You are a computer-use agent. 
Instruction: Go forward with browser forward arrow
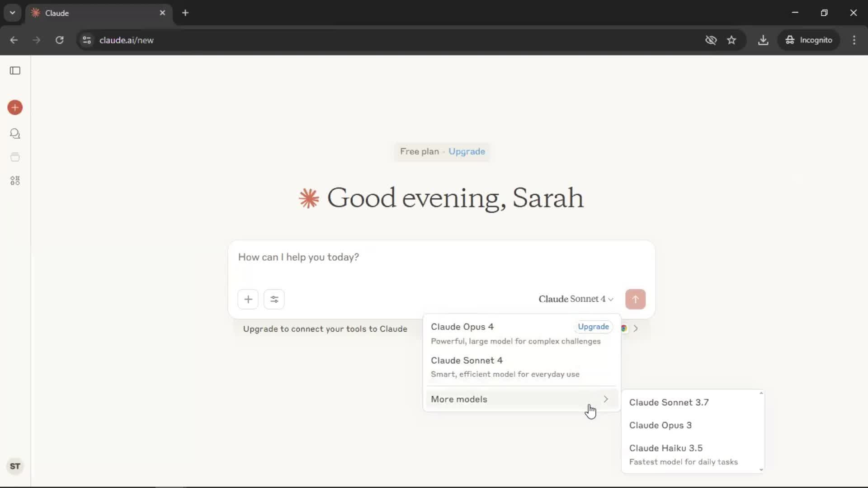(x=37, y=40)
